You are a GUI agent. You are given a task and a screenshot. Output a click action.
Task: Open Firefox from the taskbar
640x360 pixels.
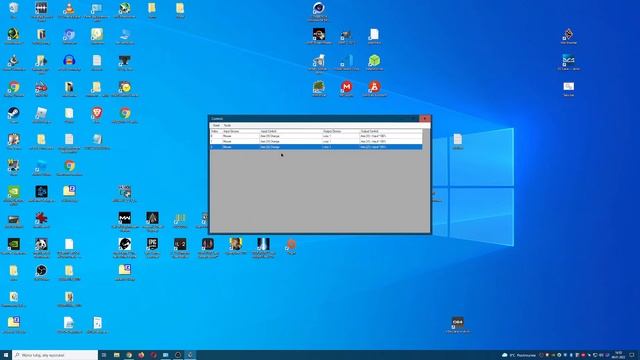click(x=141, y=355)
